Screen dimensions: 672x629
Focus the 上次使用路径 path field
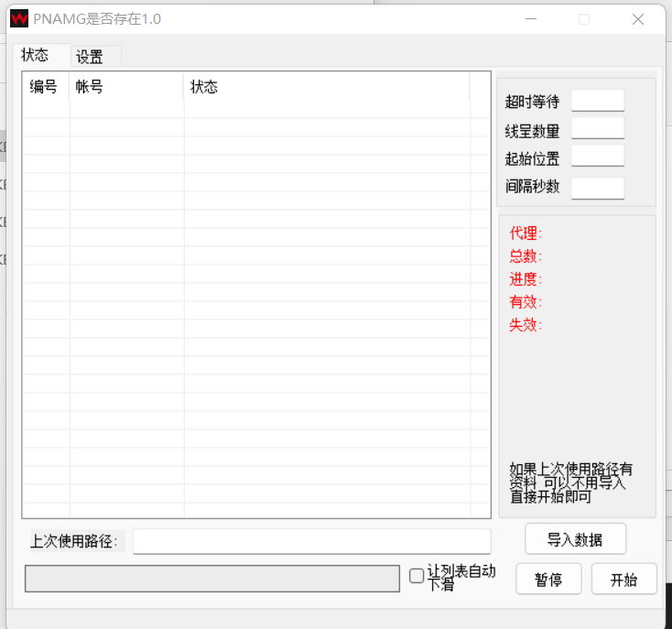click(x=311, y=541)
